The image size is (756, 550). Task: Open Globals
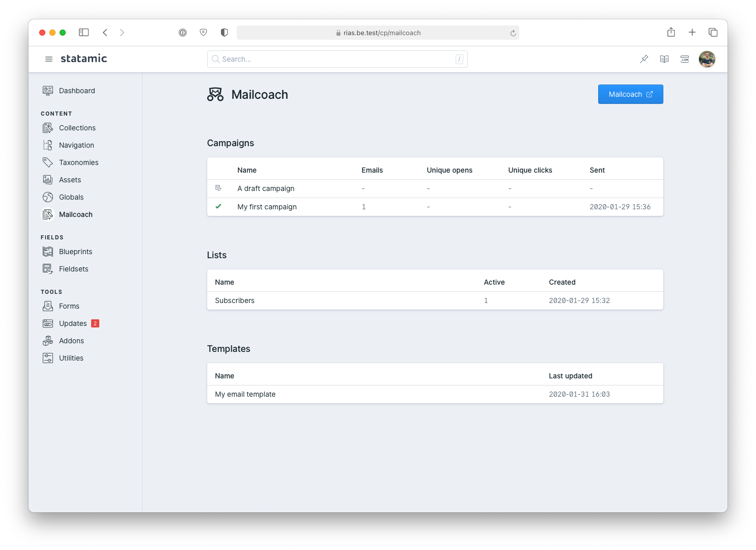[71, 197]
